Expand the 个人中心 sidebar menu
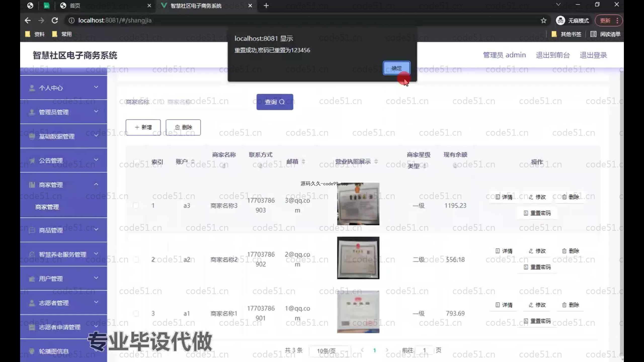Image resolution: width=644 pixels, height=362 pixels. click(x=64, y=88)
